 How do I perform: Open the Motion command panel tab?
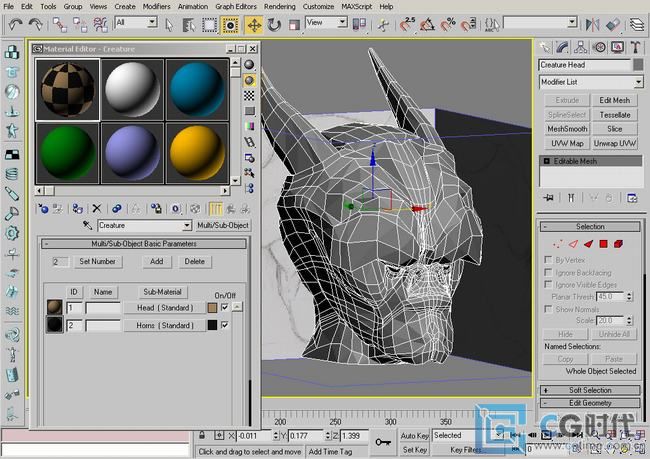599,47
